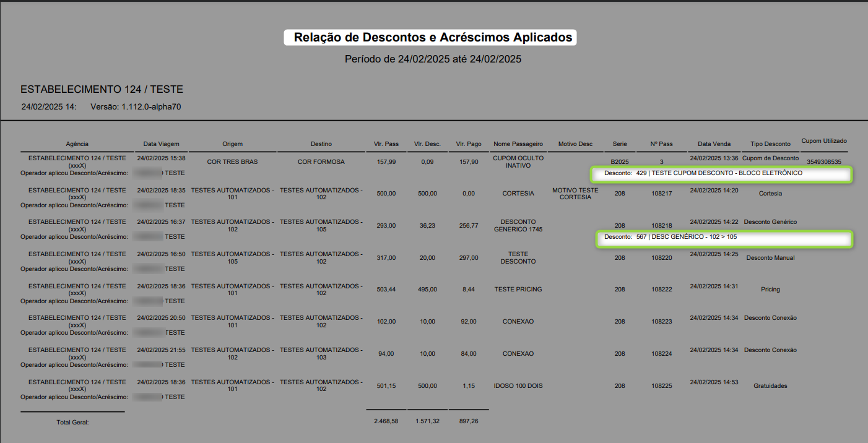Image resolution: width=868 pixels, height=443 pixels.
Task: Select the origin cell 'COR TRES BRAS'
Action: click(233, 162)
